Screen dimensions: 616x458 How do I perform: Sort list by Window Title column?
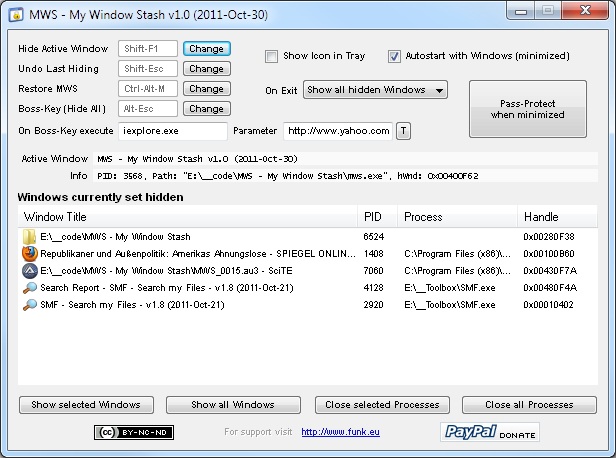(187, 217)
